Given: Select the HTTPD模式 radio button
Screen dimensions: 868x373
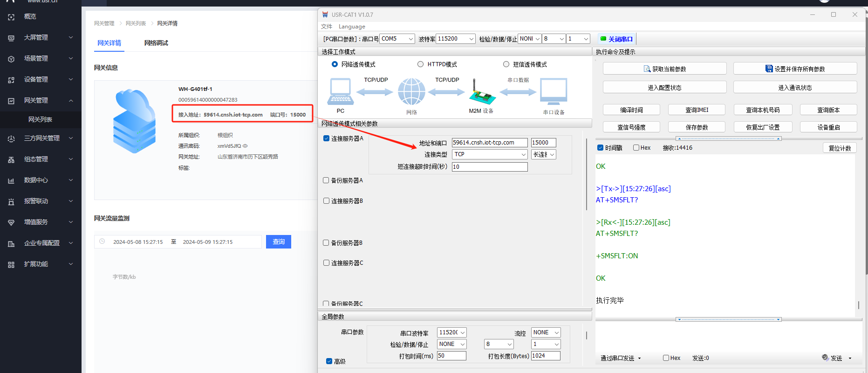Looking at the screenshot, I should 420,64.
